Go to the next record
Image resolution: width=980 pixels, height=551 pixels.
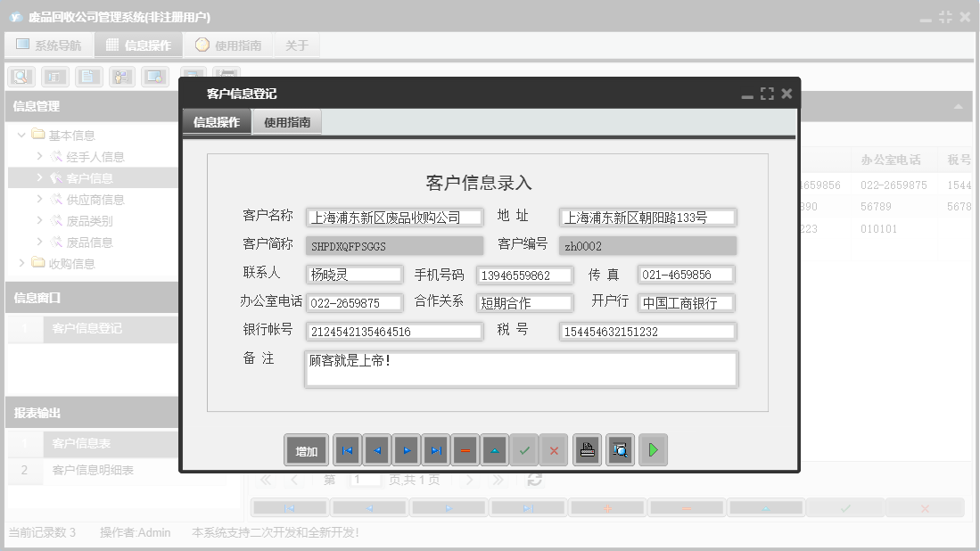point(406,449)
